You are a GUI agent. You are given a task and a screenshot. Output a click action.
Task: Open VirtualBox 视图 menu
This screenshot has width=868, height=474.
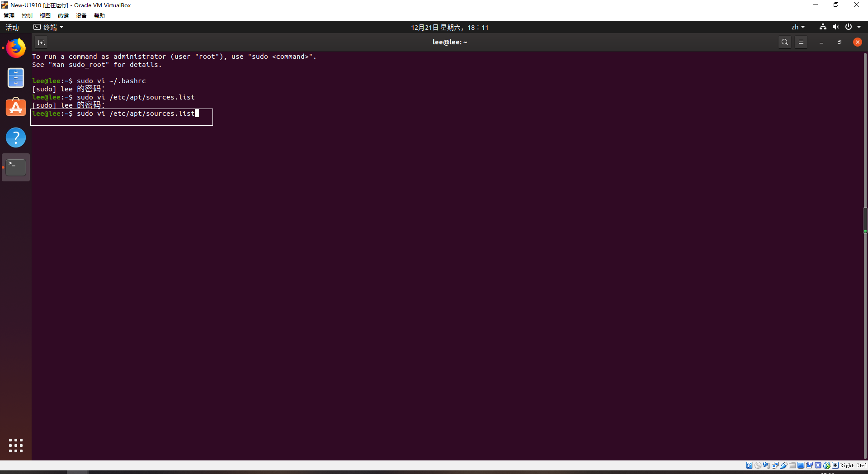tap(45, 15)
